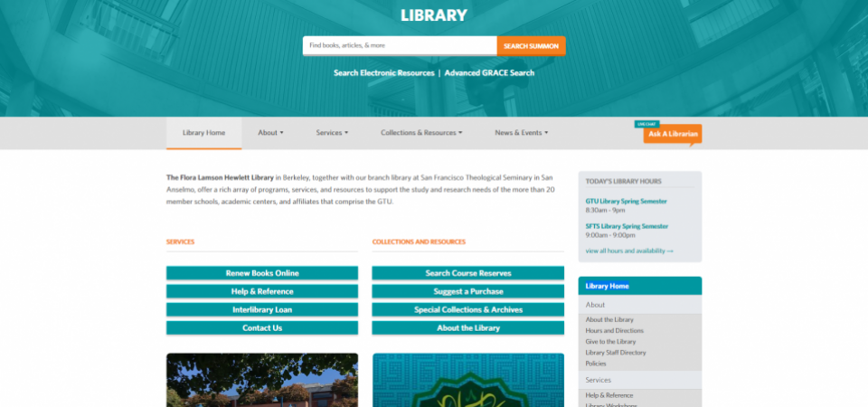Click the Collections and Resources section heading
The height and width of the screenshot is (407, 868).
(x=419, y=242)
